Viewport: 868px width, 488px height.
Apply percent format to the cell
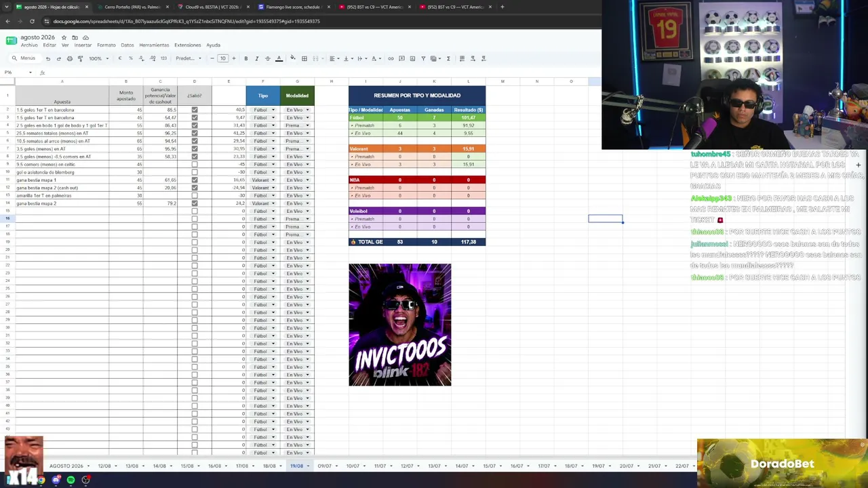click(x=131, y=58)
